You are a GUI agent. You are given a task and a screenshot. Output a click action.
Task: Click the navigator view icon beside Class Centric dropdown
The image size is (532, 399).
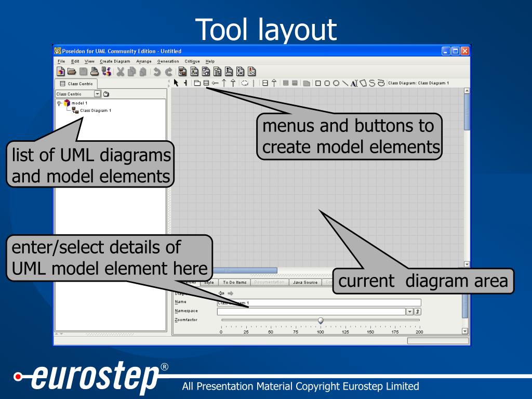(x=106, y=94)
